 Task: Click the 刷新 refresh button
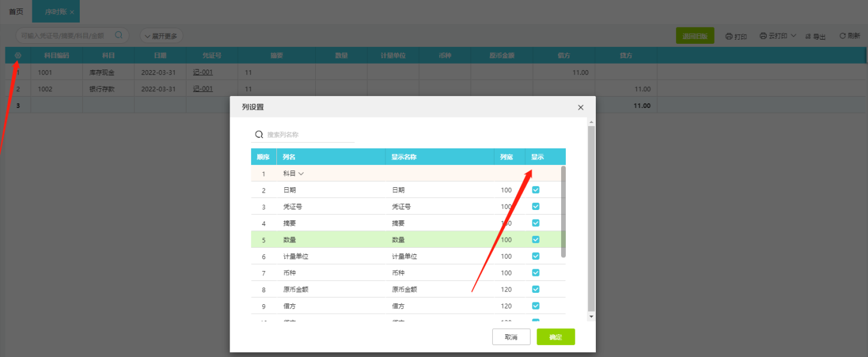849,37
